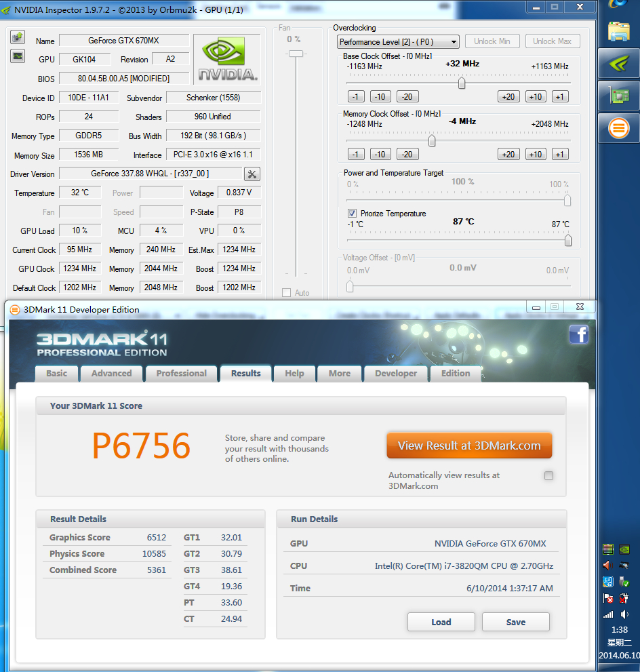Click memory clock -10 button
The image size is (640, 672).
pos(380,155)
